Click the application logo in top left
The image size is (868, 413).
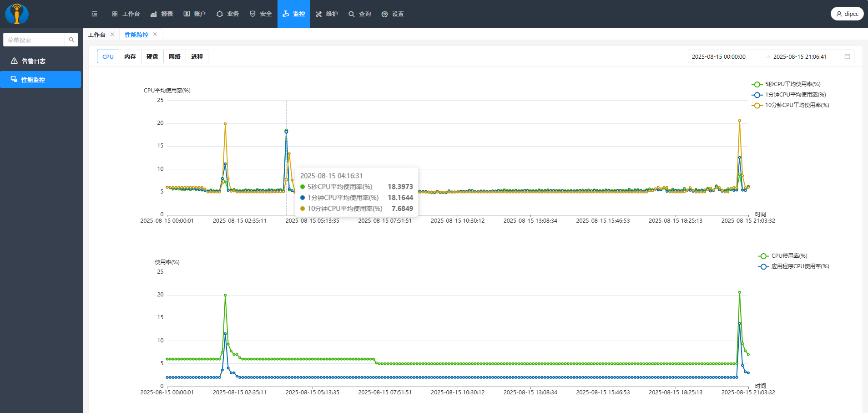(17, 14)
